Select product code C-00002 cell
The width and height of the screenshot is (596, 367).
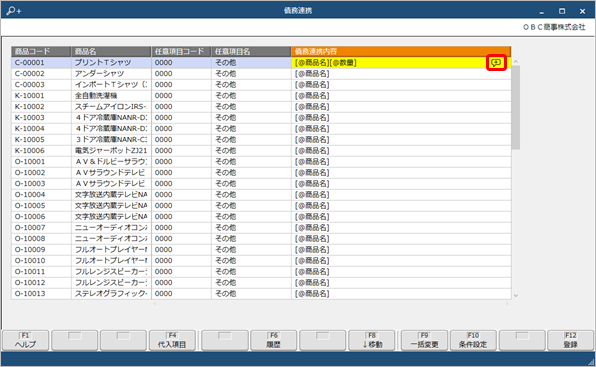pos(41,74)
